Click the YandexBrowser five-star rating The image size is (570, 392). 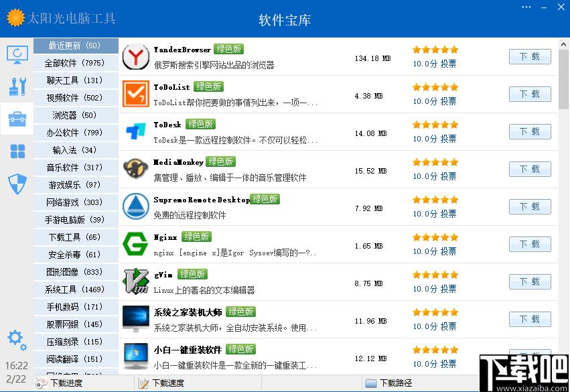tap(435, 50)
